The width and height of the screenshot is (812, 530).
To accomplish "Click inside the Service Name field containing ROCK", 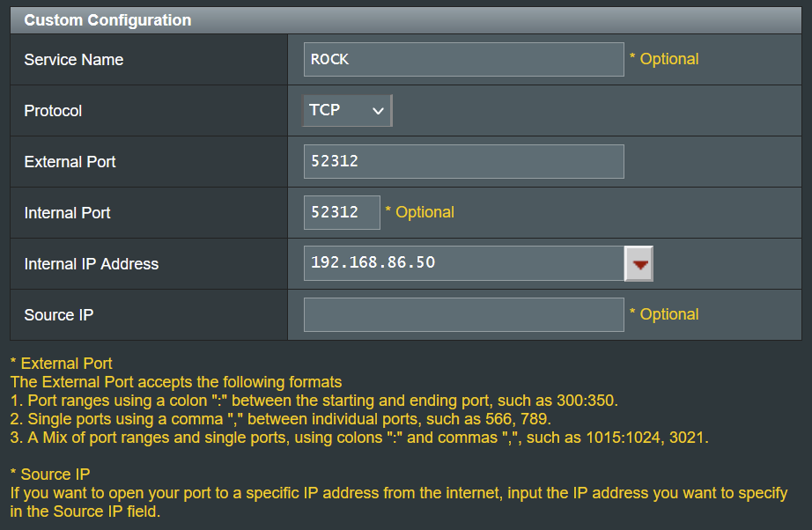I will [x=463, y=59].
